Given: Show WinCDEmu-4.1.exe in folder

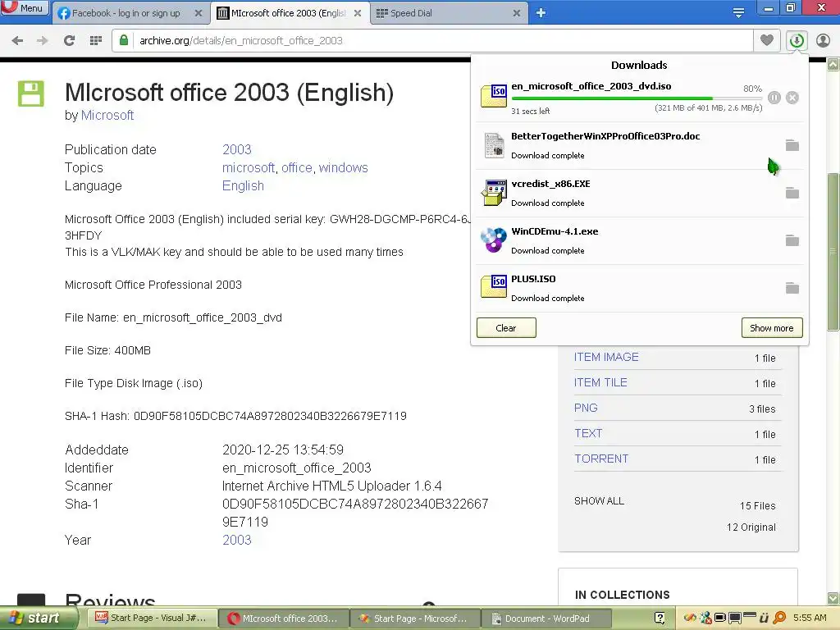Looking at the screenshot, I should click(792, 240).
